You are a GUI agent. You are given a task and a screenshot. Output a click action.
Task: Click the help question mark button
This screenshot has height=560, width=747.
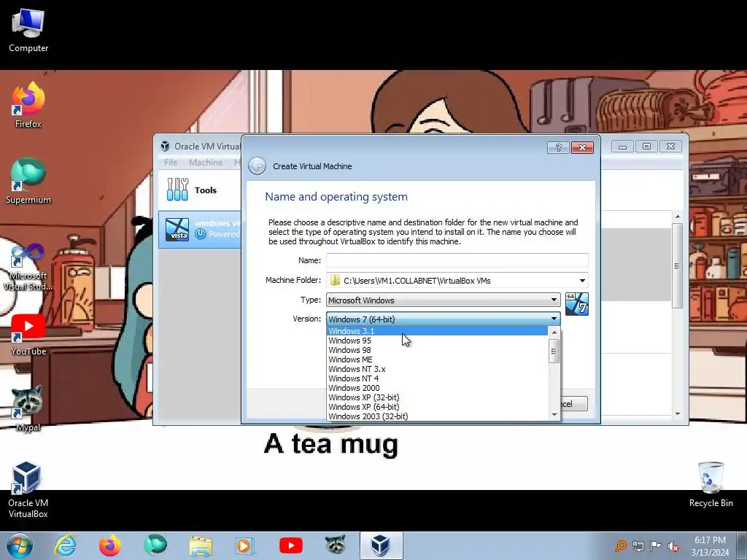558,147
